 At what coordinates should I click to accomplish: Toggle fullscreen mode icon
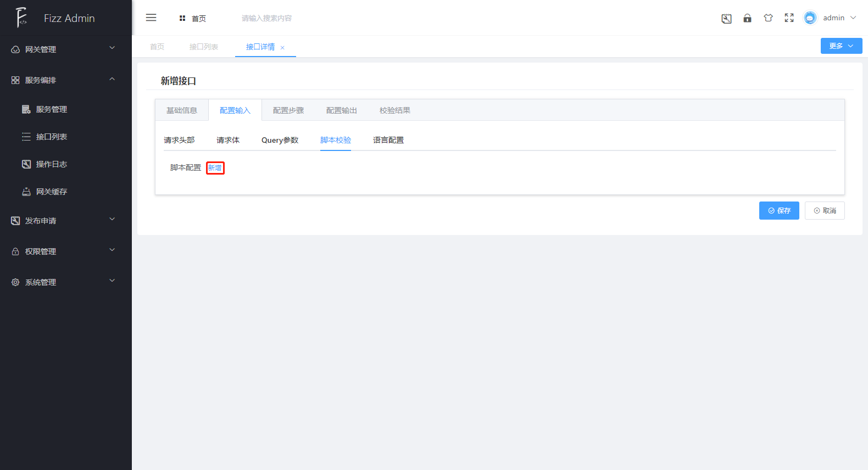point(789,18)
